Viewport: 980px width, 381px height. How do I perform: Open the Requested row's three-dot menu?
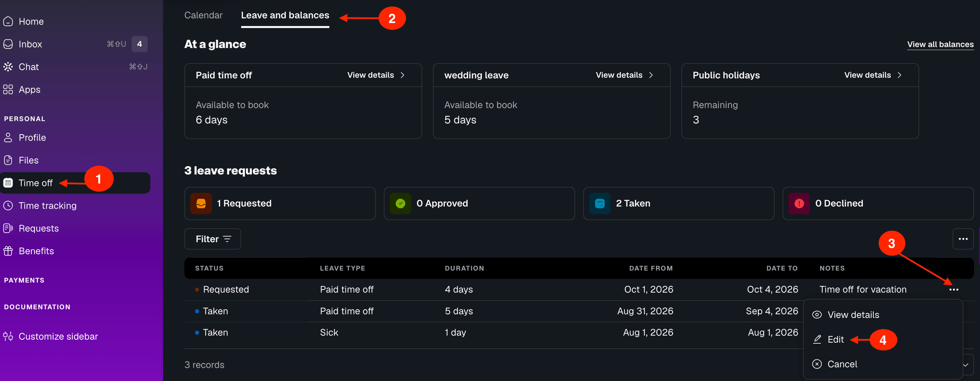point(953,290)
